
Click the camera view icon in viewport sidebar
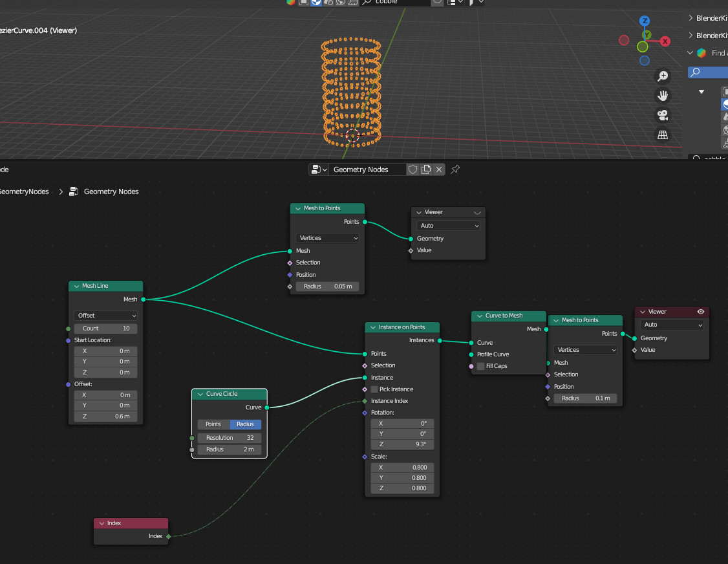click(x=662, y=115)
